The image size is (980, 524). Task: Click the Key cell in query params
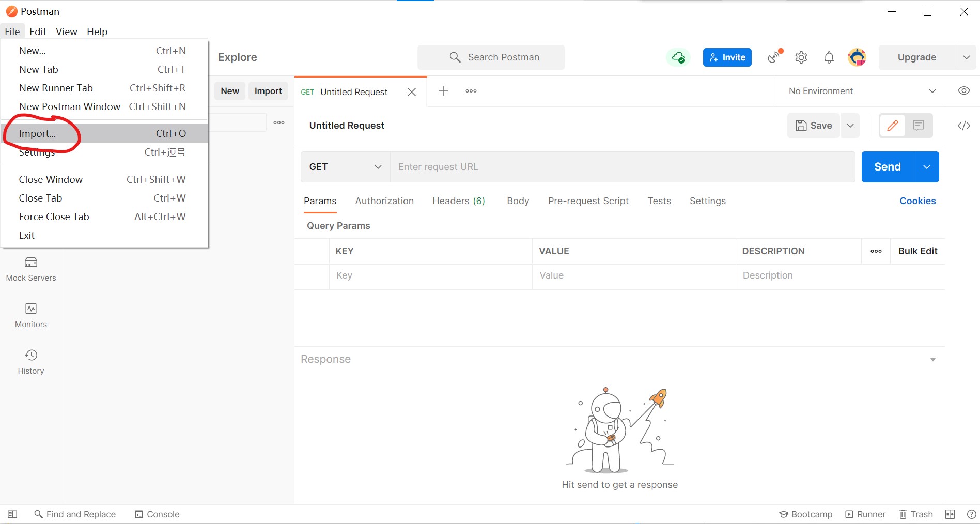point(431,276)
